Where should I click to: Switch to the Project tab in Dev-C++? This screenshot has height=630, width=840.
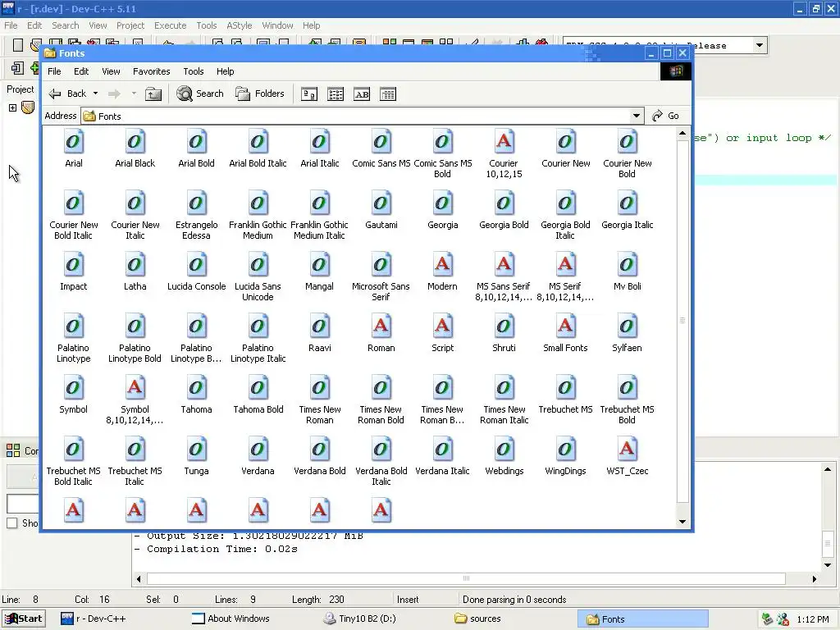pyautogui.click(x=21, y=89)
